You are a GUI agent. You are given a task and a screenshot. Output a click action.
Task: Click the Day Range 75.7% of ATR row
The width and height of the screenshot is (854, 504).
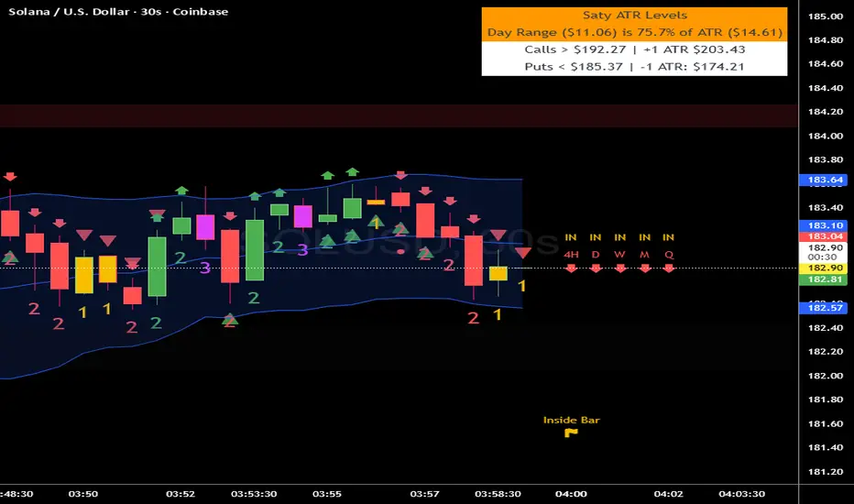point(634,32)
